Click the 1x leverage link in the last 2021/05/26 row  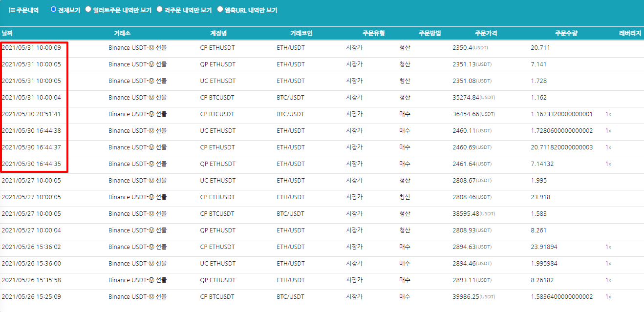tap(608, 296)
